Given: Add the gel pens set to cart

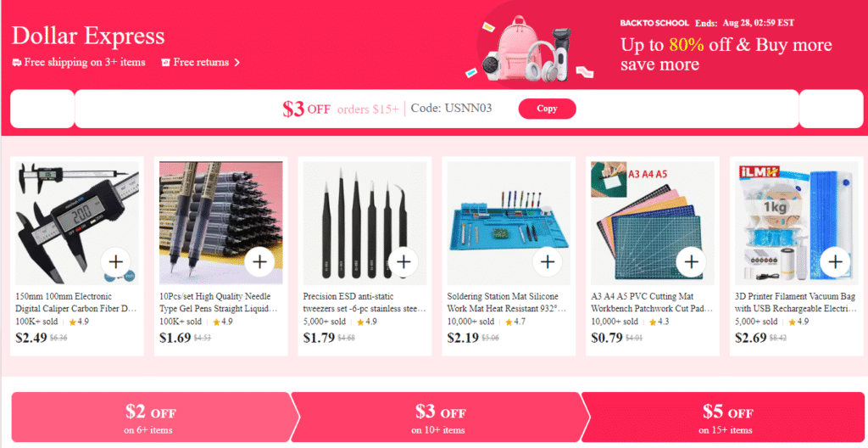Looking at the screenshot, I should click(x=259, y=261).
